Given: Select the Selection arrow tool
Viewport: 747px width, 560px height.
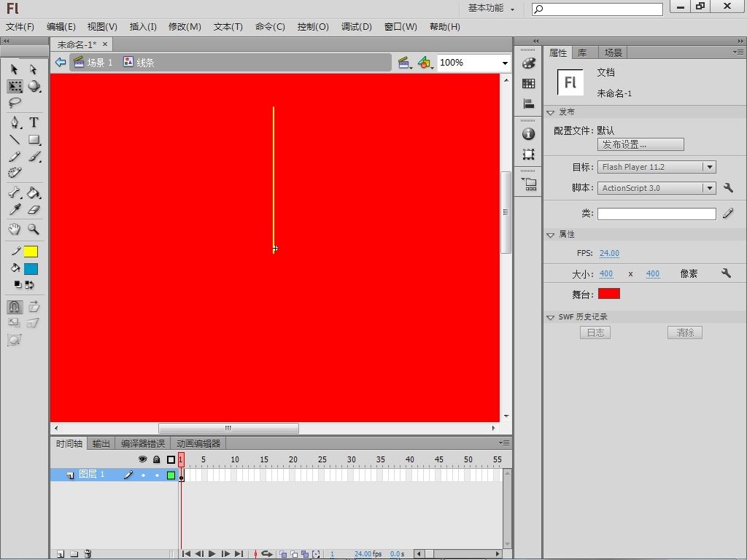Looking at the screenshot, I should 15,69.
